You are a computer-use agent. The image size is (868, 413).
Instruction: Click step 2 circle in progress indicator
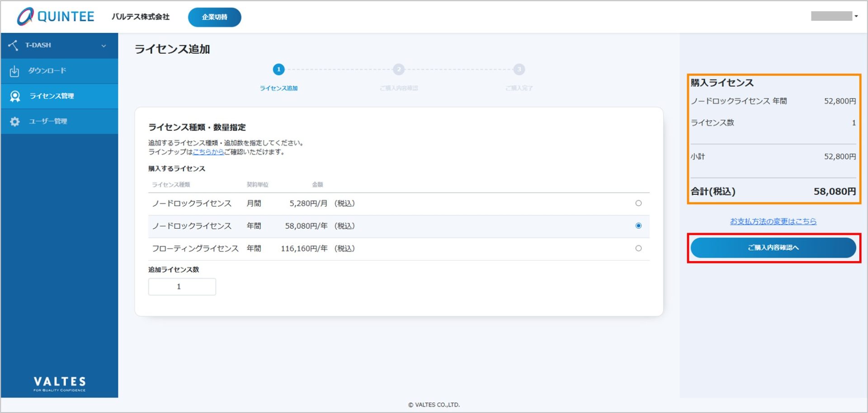398,70
